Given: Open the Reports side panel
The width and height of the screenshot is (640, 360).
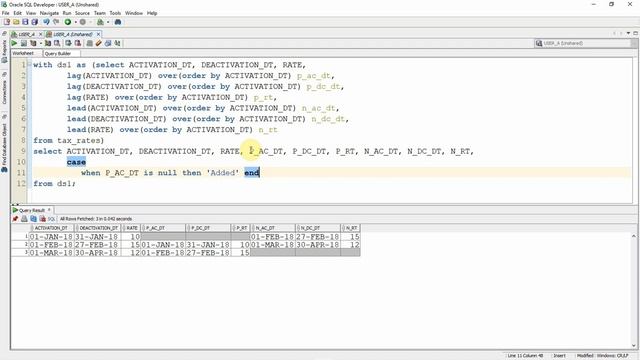Looking at the screenshot, I should click(4, 51).
